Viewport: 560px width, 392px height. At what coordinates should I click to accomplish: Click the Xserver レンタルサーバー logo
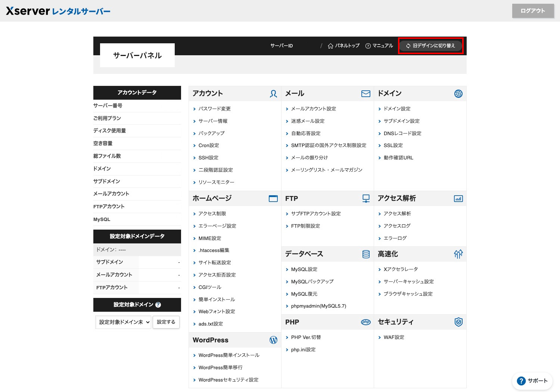point(58,11)
